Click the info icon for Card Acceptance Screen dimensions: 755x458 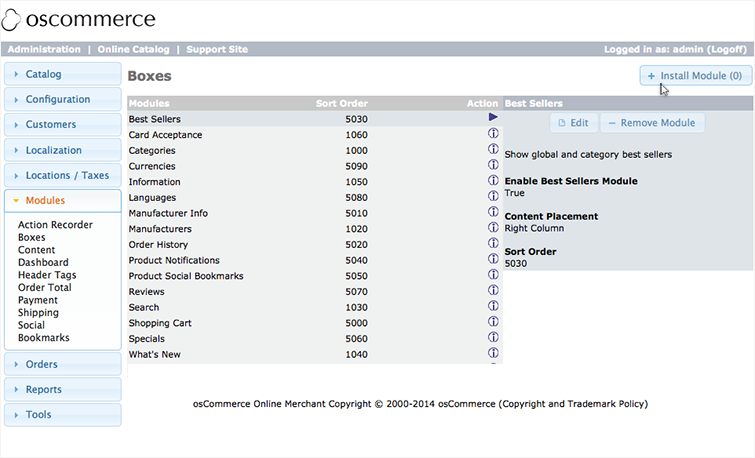(493, 133)
